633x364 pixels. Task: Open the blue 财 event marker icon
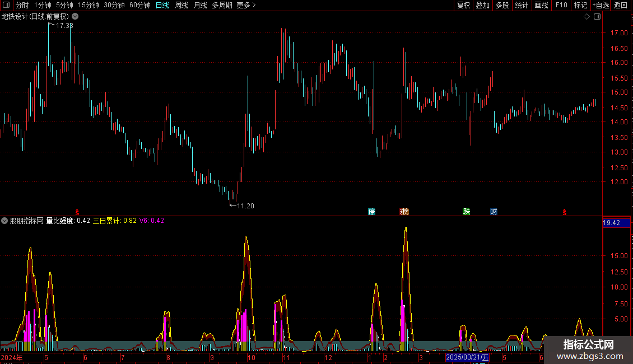click(x=494, y=212)
